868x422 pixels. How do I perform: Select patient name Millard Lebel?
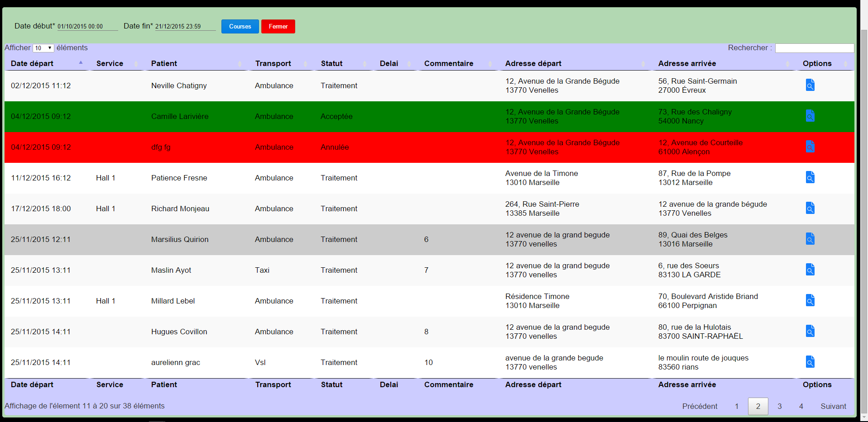[173, 301]
